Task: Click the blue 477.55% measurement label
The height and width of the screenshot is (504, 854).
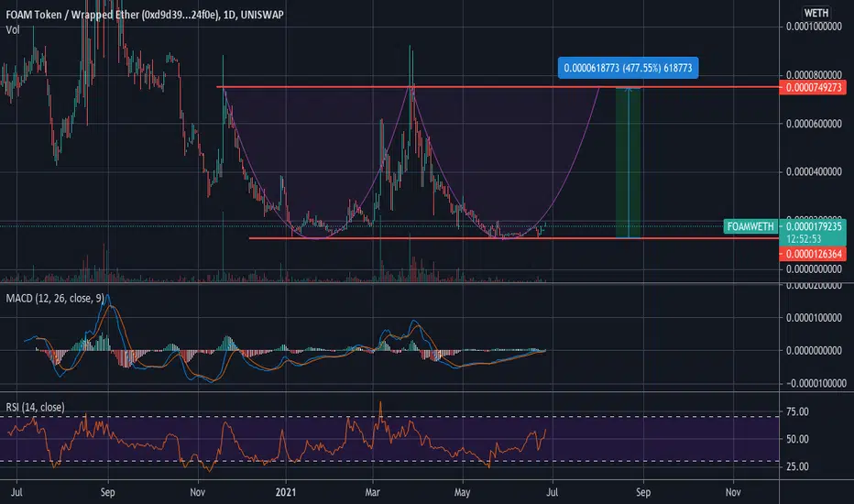Action: click(x=628, y=68)
